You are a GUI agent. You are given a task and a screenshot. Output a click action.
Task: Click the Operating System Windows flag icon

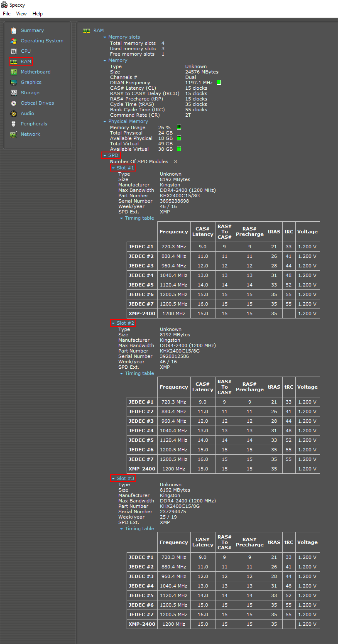tap(14, 41)
